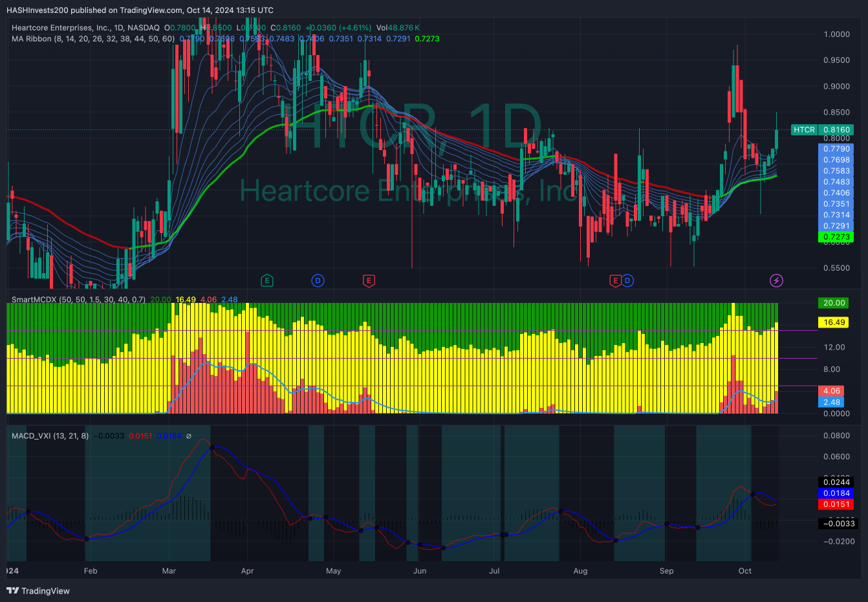Click the red 4.06 label on SmartMCDX scale
The image size is (868, 602).
(832, 391)
